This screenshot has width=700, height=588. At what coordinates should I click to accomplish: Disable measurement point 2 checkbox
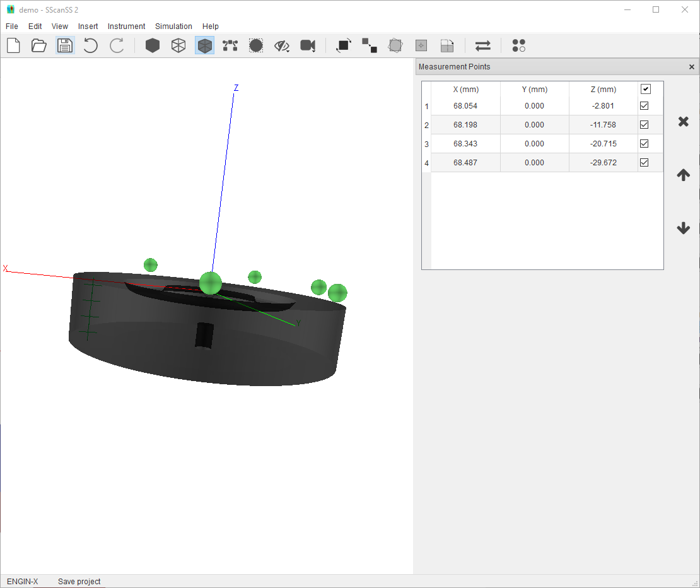point(645,124)
